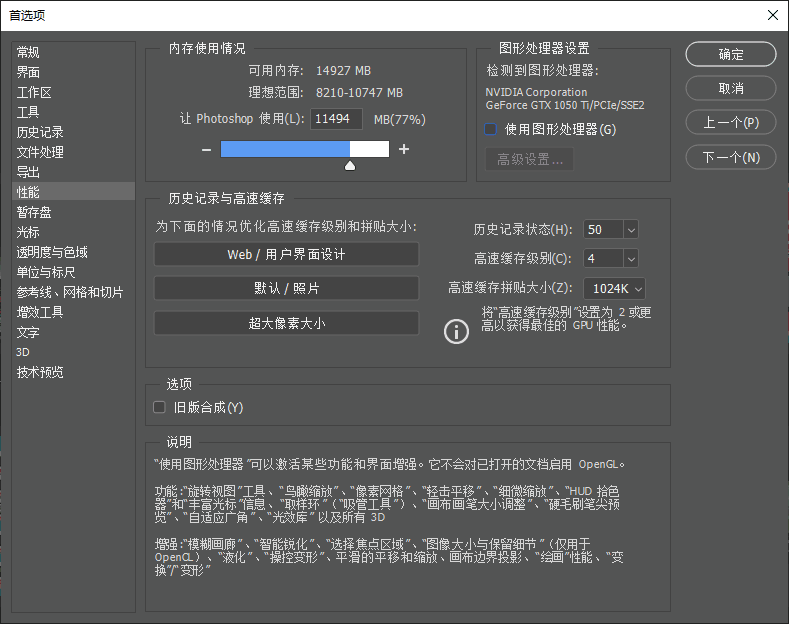Close the 首选项 dialog window
The width and height of the screenshot is (789, 624).
click(x=772, y=15)
